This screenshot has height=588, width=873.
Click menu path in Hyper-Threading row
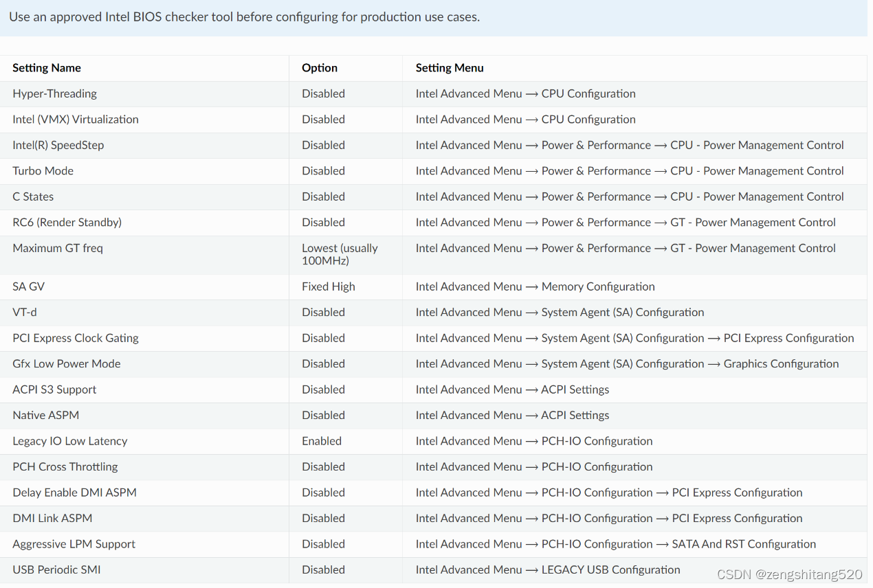[x=526, y=93]
